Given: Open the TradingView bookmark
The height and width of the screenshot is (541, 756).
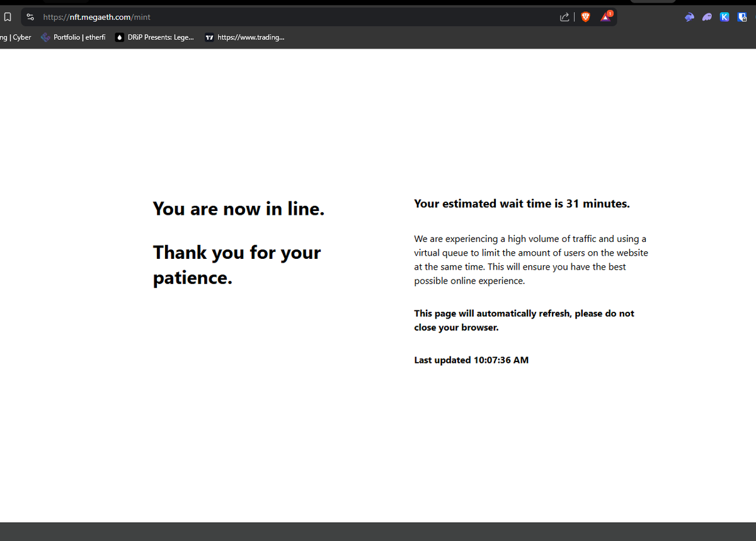Looking at the screenshot, I should (244, 37).
